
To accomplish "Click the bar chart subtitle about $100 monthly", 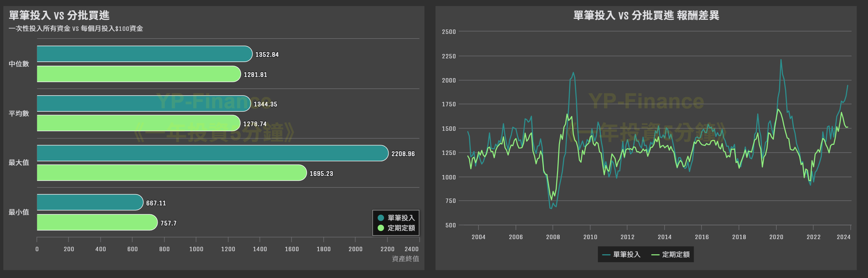I will [76, 29].
